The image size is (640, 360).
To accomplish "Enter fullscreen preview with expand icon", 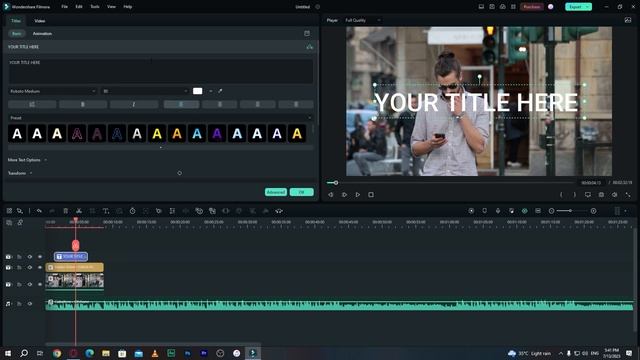I will [x=628, y=195].
